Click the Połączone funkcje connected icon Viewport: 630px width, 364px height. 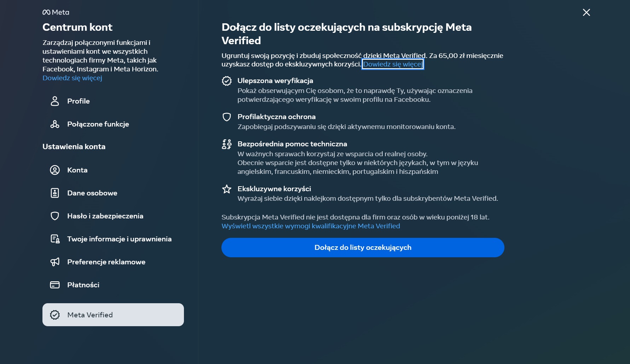click(55, 124)
